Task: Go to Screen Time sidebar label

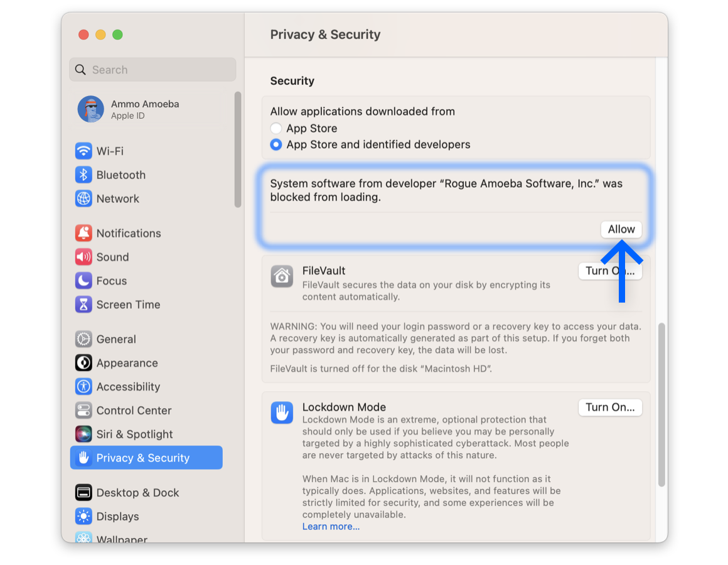Action: (128, 304)
